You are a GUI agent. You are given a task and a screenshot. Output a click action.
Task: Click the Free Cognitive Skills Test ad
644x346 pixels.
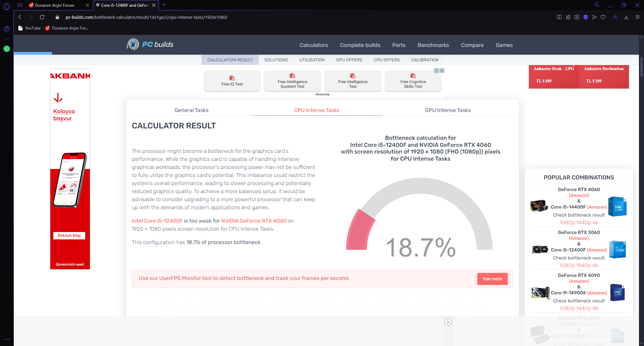413,81
